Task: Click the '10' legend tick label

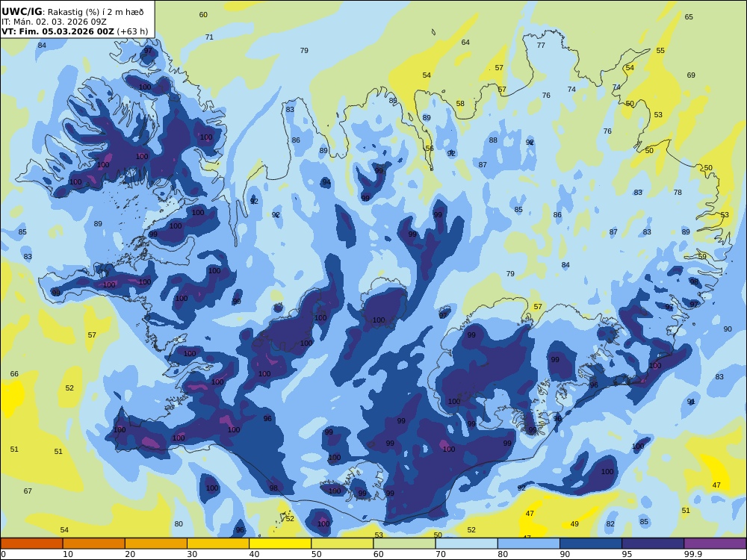Action: (68, 554)
